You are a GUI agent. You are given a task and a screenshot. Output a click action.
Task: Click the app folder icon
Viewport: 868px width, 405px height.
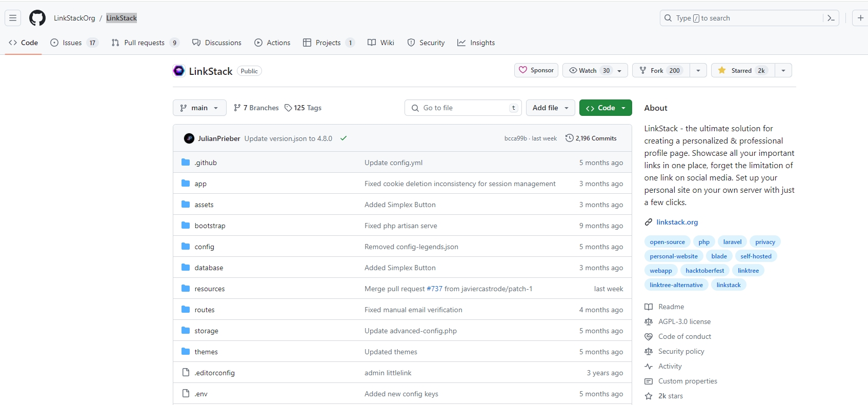[x=186, y=184]
